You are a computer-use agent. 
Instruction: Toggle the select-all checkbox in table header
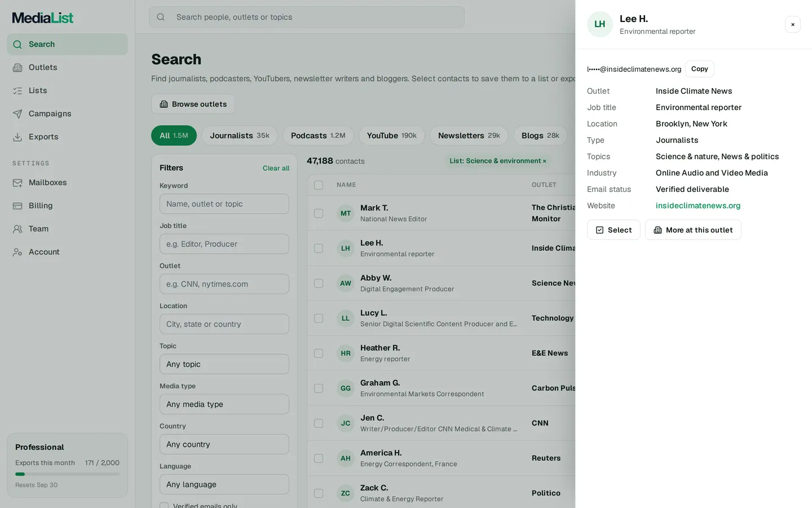coord(319,185)
